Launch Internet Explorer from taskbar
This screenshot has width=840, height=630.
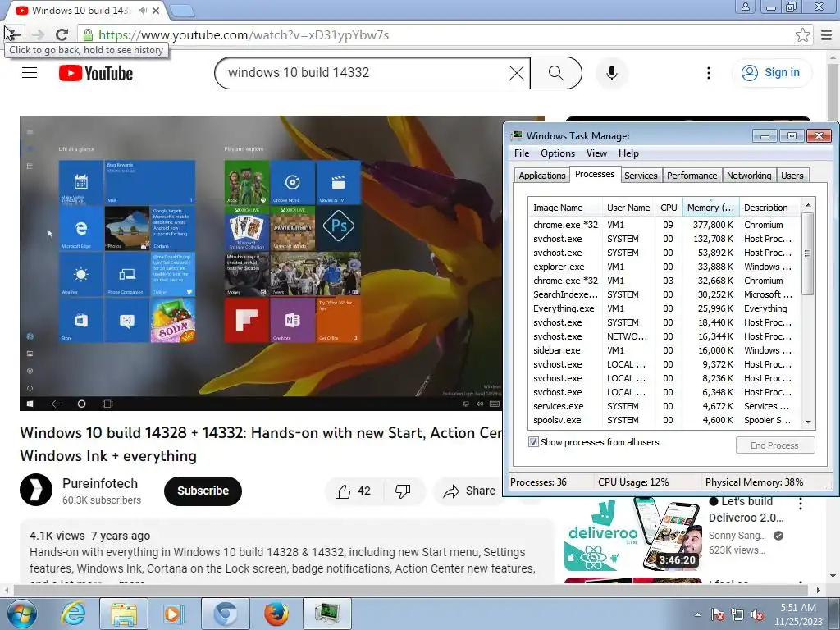click(73, 614)
